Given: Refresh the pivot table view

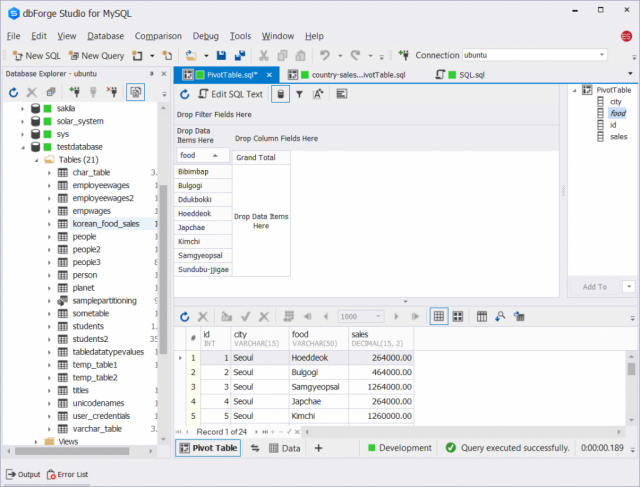Looking at the screenshot, I should 184,94.
